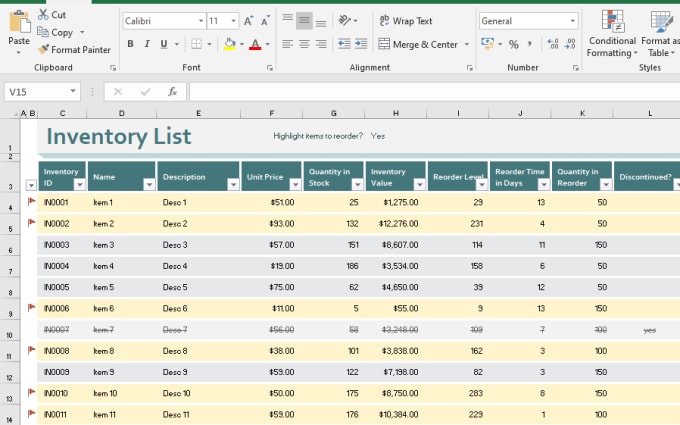Increase indent of cell
Image resolution: width=680 pixels, height=425 pixels.
click(361, 44)
